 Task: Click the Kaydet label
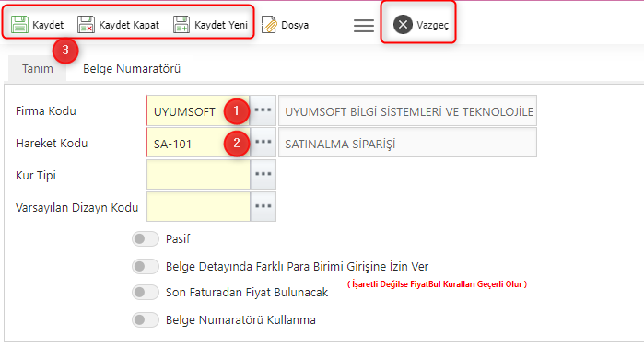coord(48,25)
